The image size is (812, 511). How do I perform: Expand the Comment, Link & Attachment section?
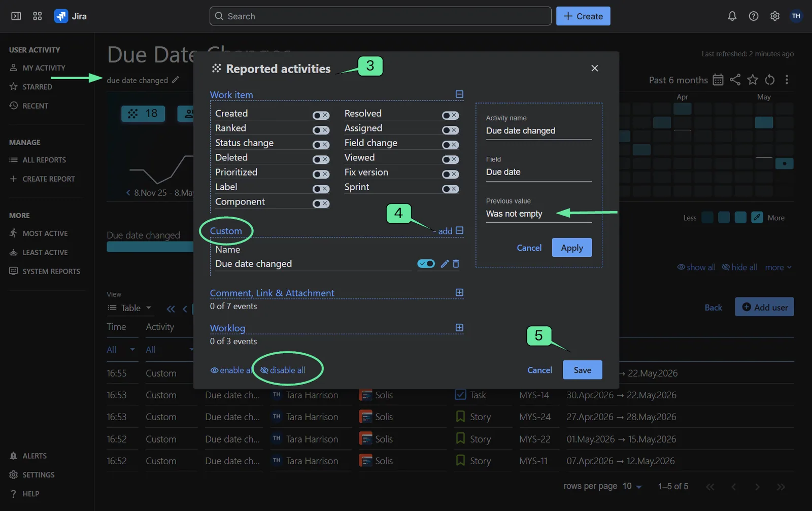[x=459, y=293]
